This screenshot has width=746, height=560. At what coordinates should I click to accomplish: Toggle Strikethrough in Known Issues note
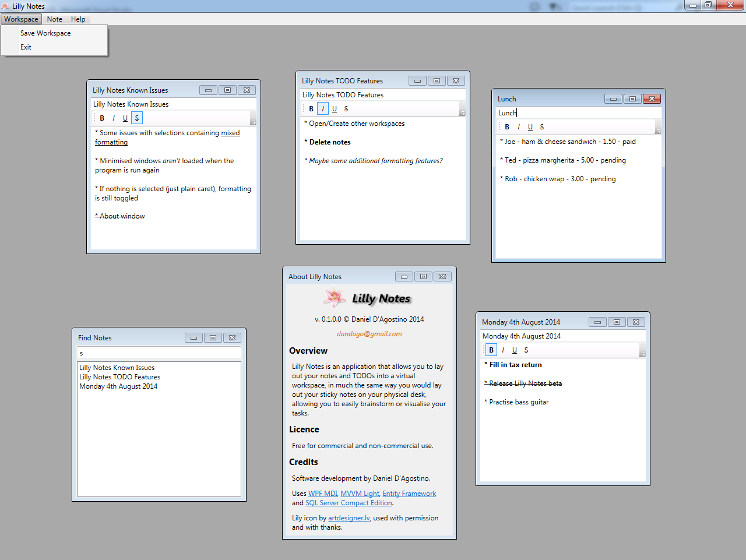point(137,118)
